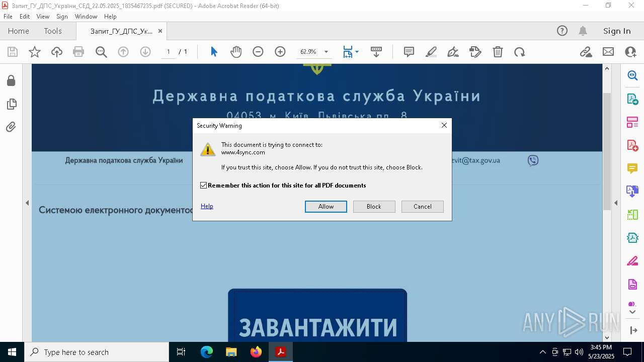Collapse the right pane arrow
This screenshot has height=362, width=644.
tap(616, 203)
